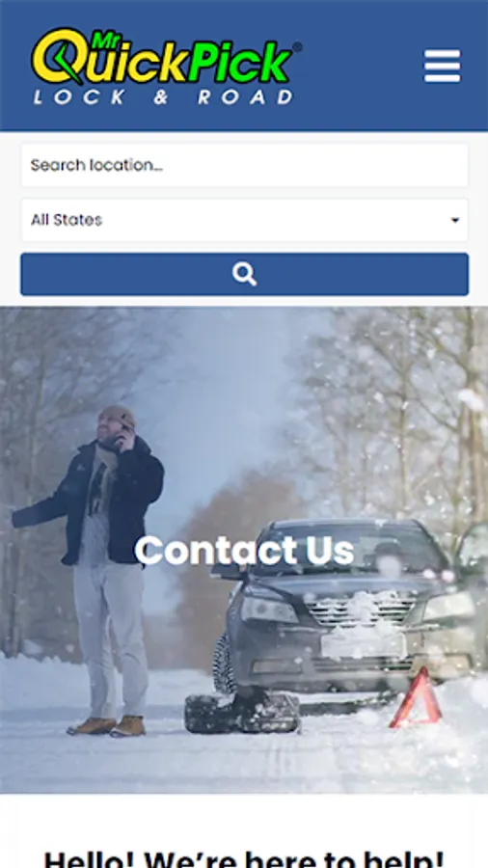Click the red warning triangle in photo
The image size is (488, 868).
(416, 697)
